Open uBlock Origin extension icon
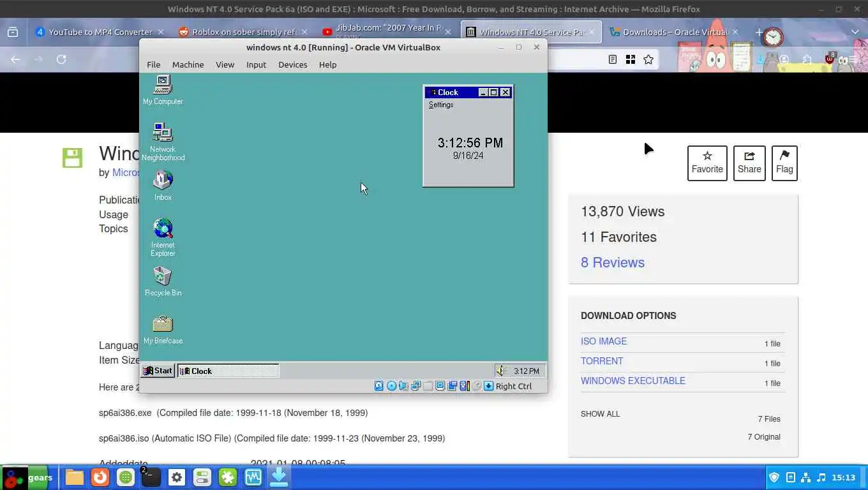Viewport: 868px width, 490px height. pyautogui.click(x=830, y=59)
